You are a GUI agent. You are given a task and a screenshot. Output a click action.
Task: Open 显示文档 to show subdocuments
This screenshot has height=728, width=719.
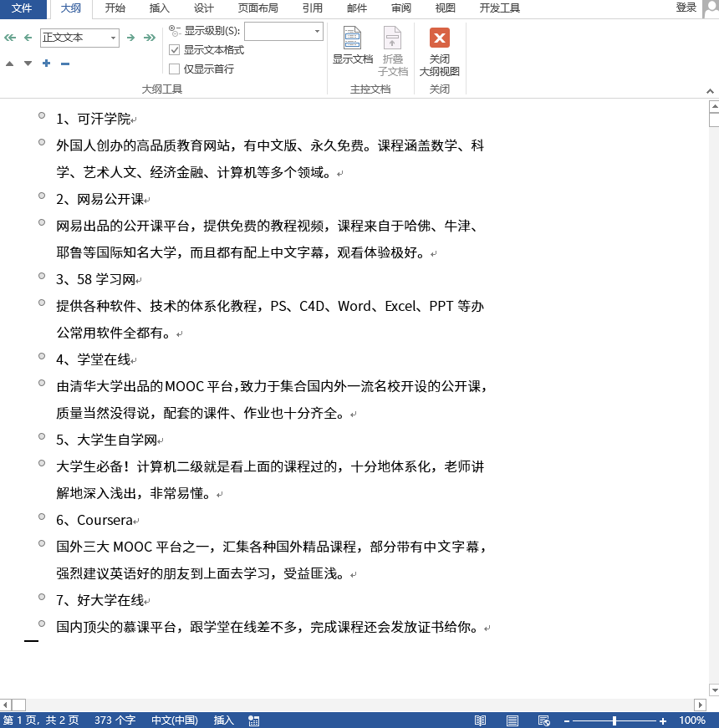(352, 48)
